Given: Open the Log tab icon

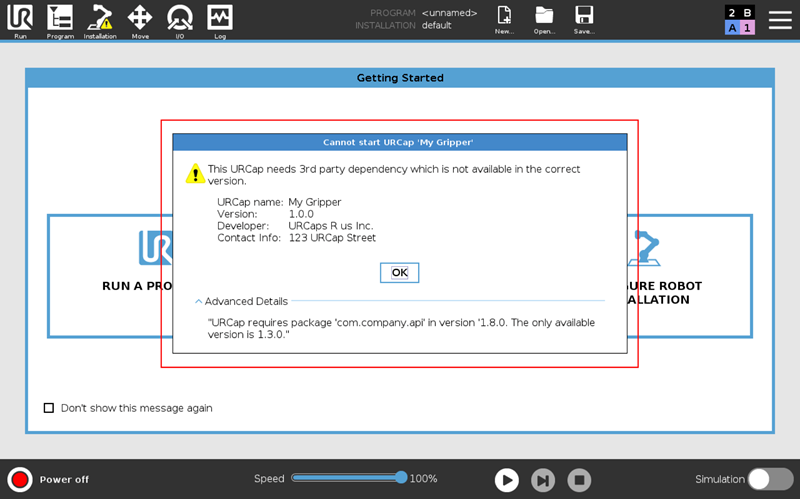Looking at the screenshot, I should coord(220,19).
